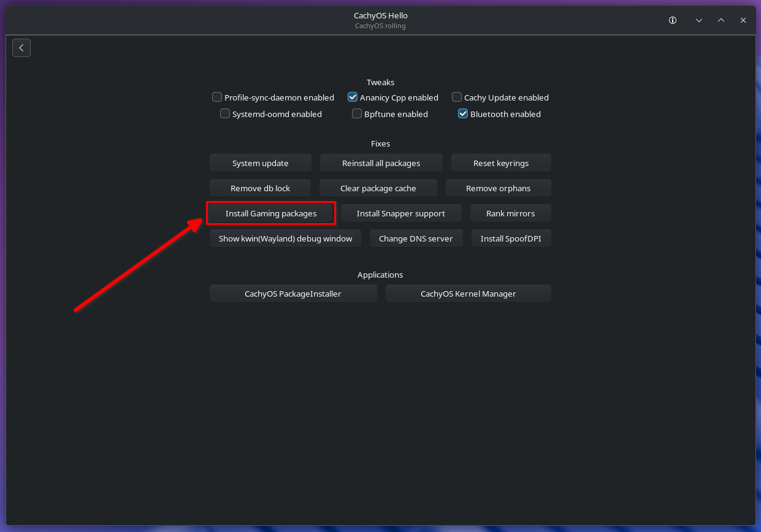This screenshot has width=761, height=532.
Task: Click the back arrow navigation icon
Action: 21,48
